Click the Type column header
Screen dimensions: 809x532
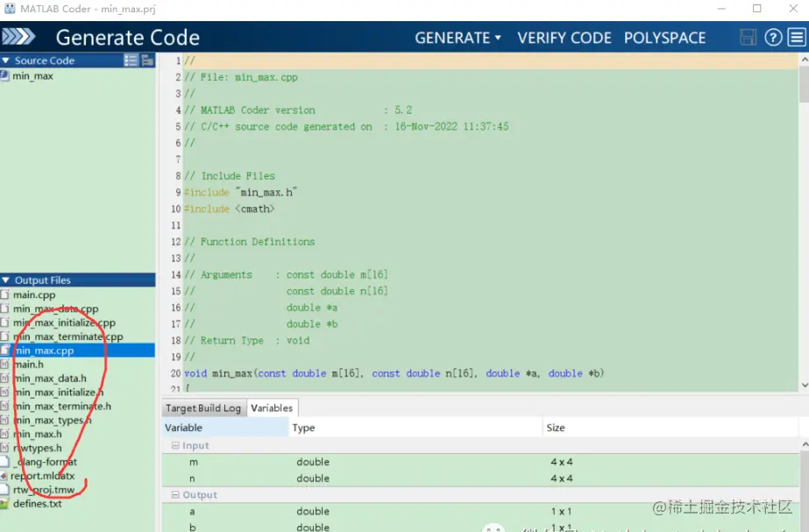(415, 427)
